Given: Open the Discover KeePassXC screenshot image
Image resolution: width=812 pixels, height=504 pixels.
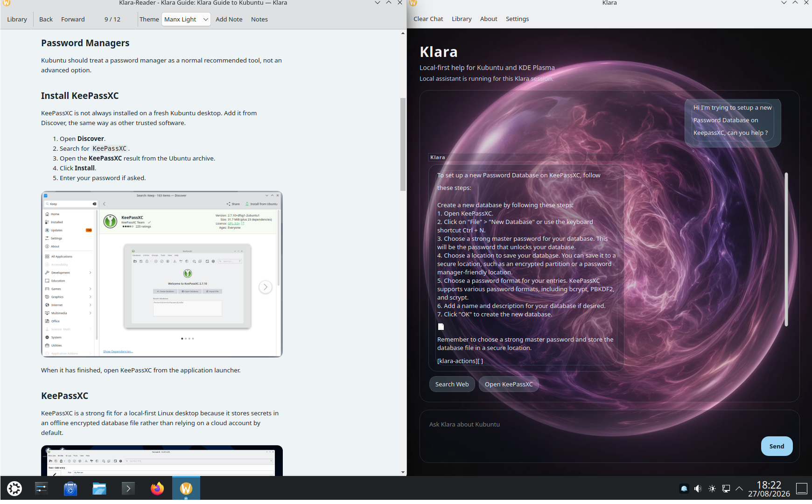Looking at the screenshot, I should tap(162, 274).
